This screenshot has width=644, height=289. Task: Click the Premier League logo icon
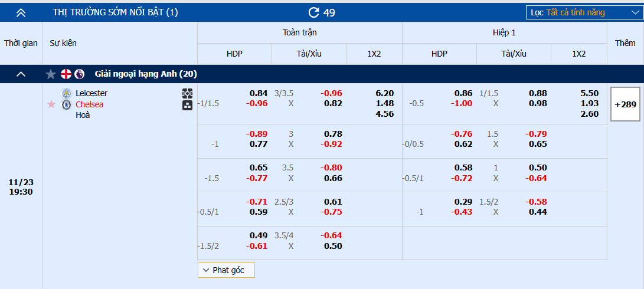(x=80, y=74)
